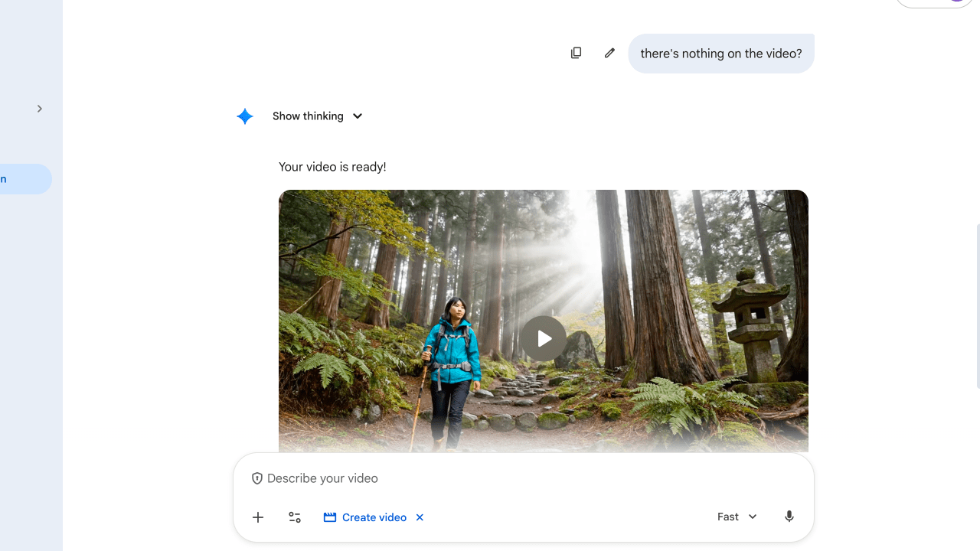Edit the sent prompt with the pencil icon

[609, 53]
